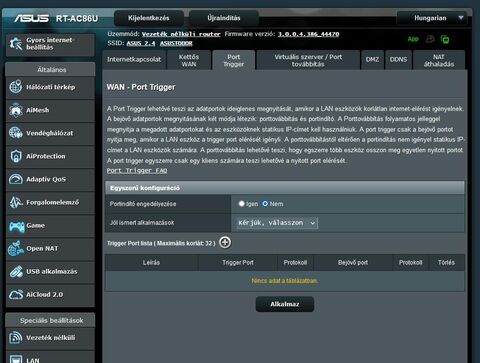The image size is (480, 363).
Task: Open the USB alkalmazás icon
Action: tap(16, 271)
